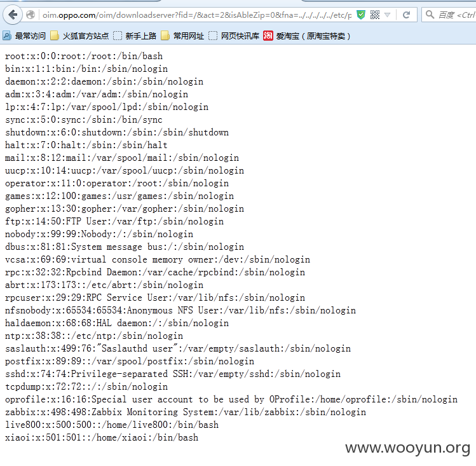
Task: Click the line 'root:x:0:0:root:/root:/bin/bash'
Action: click(84, 56)
